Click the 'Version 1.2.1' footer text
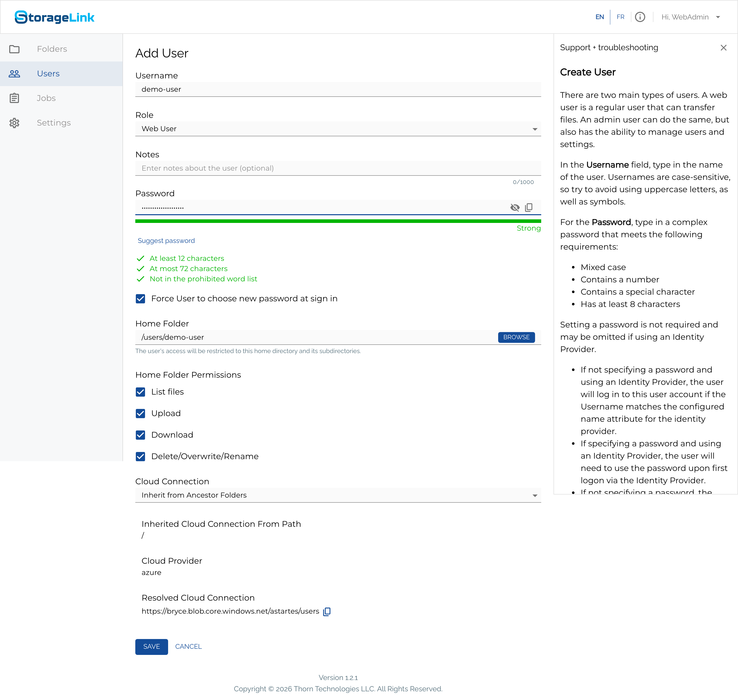The image size is (738, 700). [338, 678]
